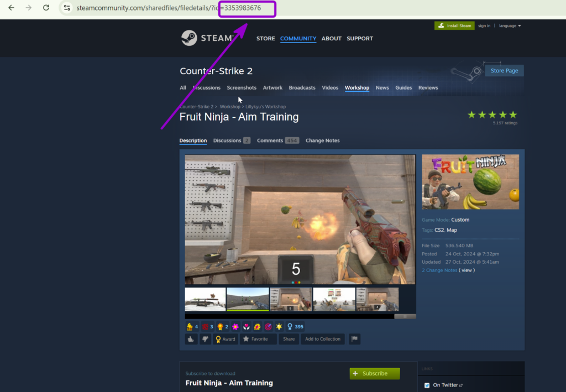Image resolution: width=566 pixels, height=392 pixels.
Task: Report this item with the flag icon
Action: pos(354,339)
